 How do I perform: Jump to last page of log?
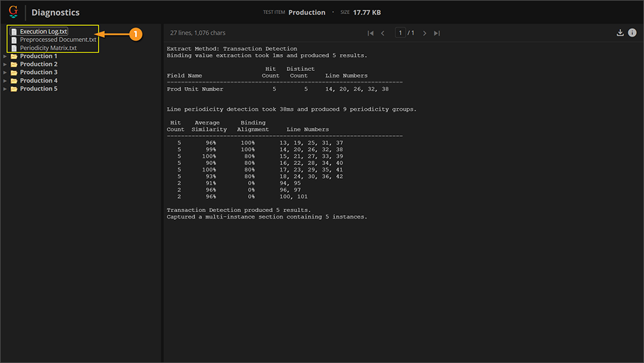point(437,33)
